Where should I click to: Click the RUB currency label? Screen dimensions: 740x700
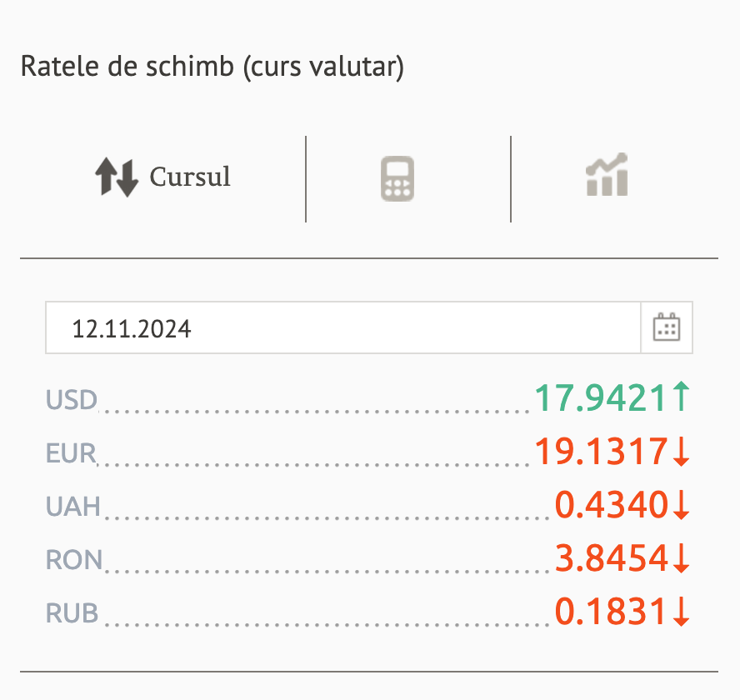(x=72, y=614)
